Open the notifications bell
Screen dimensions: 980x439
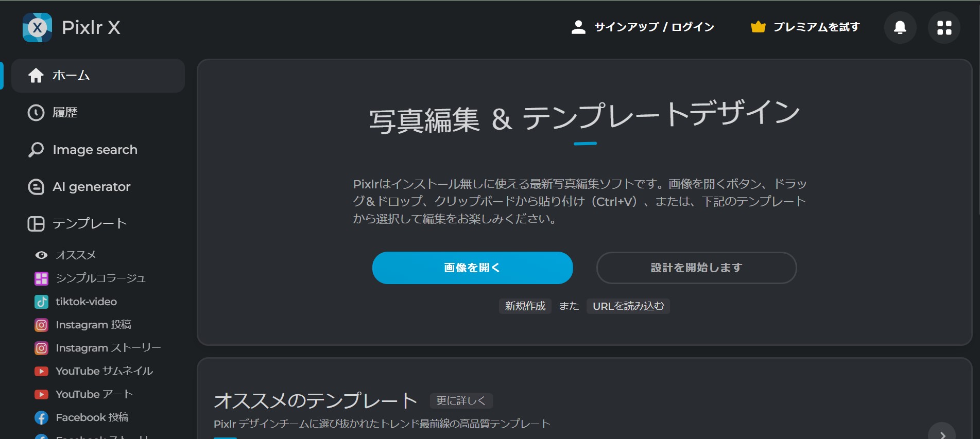coord(900,27)
